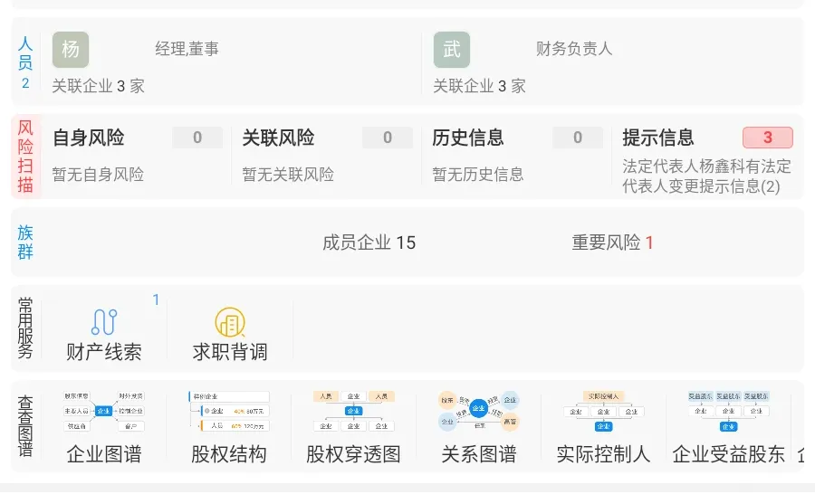Open the 股权结构 diagram thumbnail
The height and width of the screenshot is (504, 815).
point(229,411)
